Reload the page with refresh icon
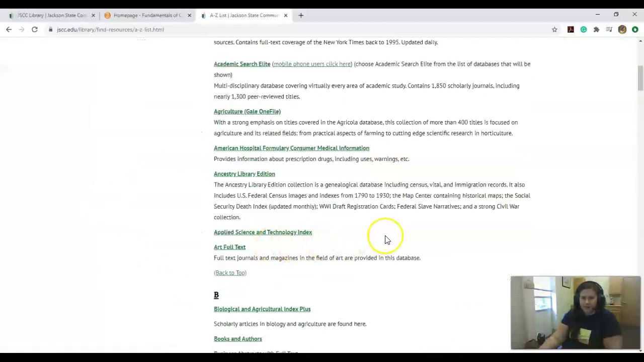This screenshot has height=362, width=644. pos(35,30)
